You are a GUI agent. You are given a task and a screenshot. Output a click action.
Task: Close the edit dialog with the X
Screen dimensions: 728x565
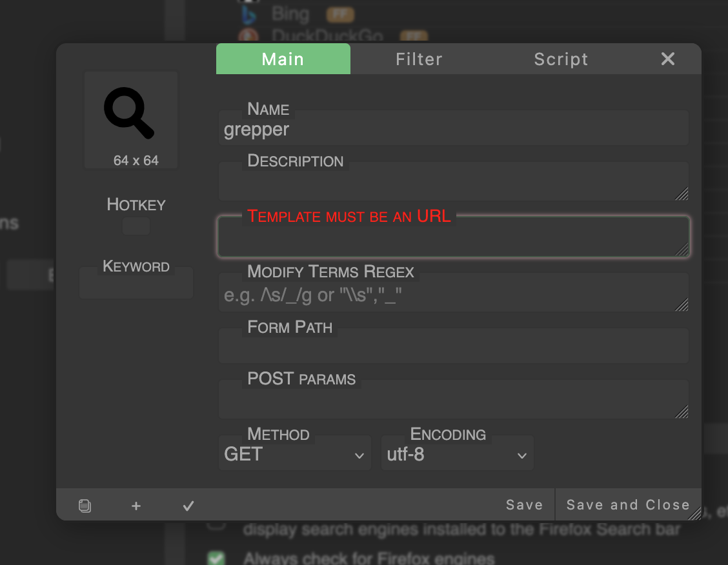click(668, 59)
